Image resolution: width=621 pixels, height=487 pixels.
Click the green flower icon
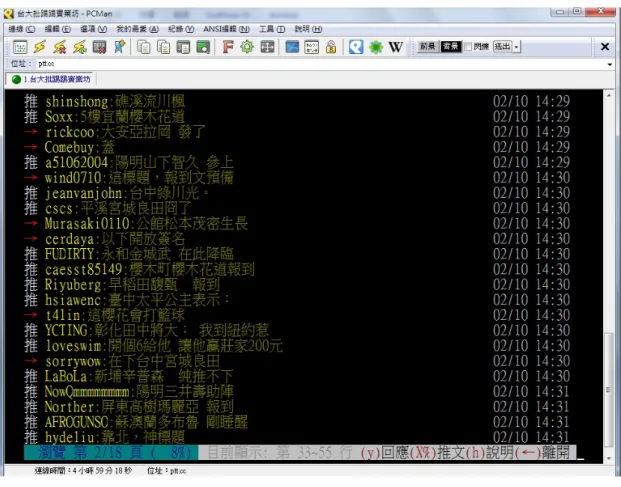click(x=376, y=47)
